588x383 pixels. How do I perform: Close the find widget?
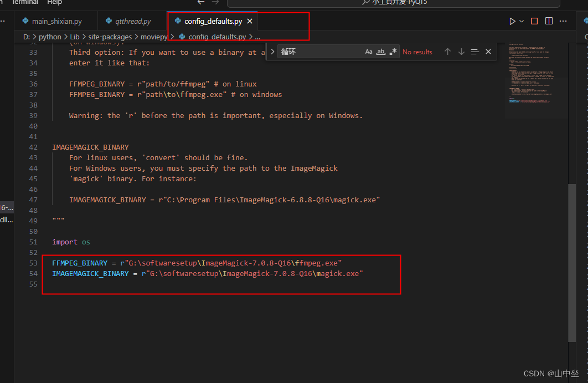(488, 52)
